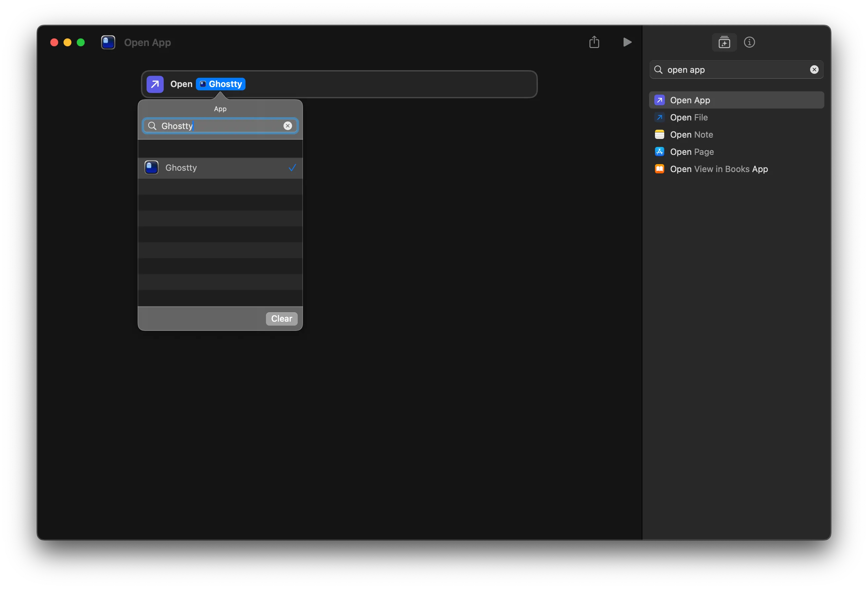The image size is (868, 589).
Task: Select Open Page action in sidebar
Action: pos(736,152)
